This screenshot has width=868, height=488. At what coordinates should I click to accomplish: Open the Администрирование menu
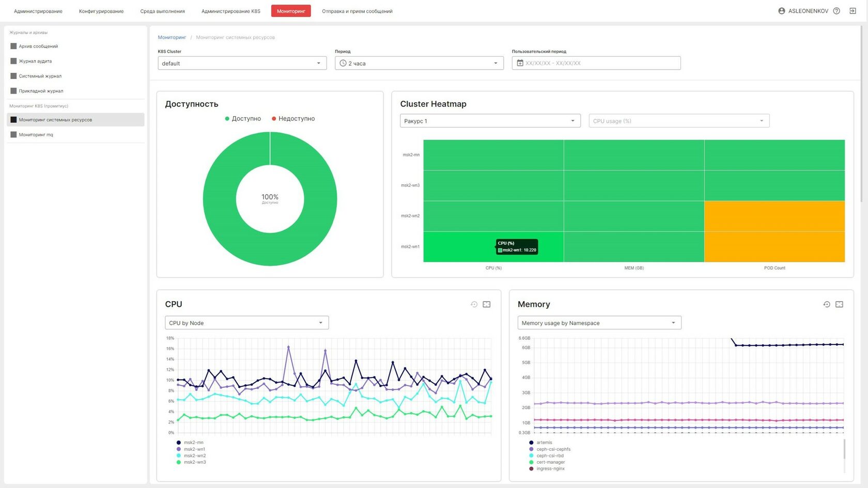[38, 11]
